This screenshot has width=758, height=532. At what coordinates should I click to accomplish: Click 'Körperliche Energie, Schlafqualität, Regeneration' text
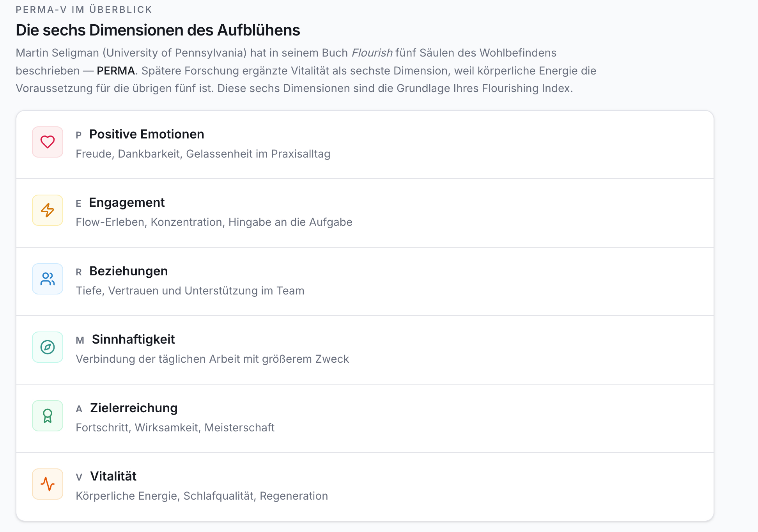(x=202, y=496)
